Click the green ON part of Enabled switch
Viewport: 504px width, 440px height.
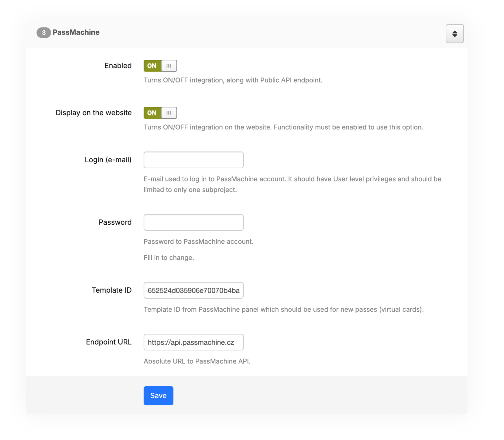click(x=152, y=66)
